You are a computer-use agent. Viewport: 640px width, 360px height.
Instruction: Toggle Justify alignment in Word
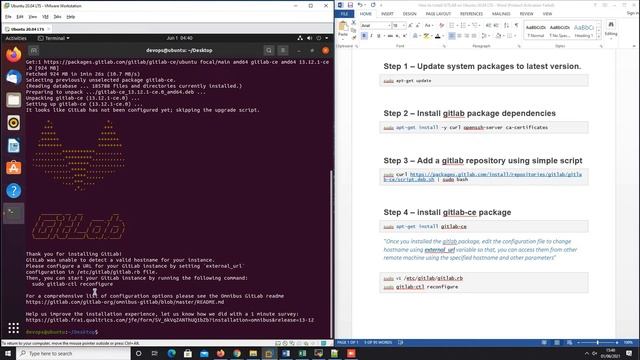[474, 36]
